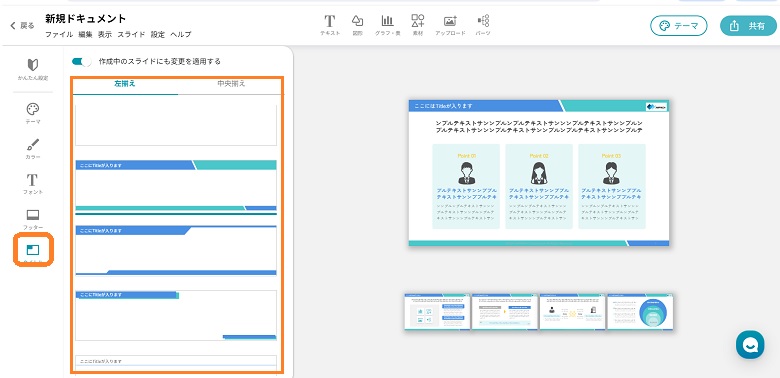The image size is (780, 378).
Task: Click the sample body text on main slide
Action: pyautogui.click(x=539, y=126)
